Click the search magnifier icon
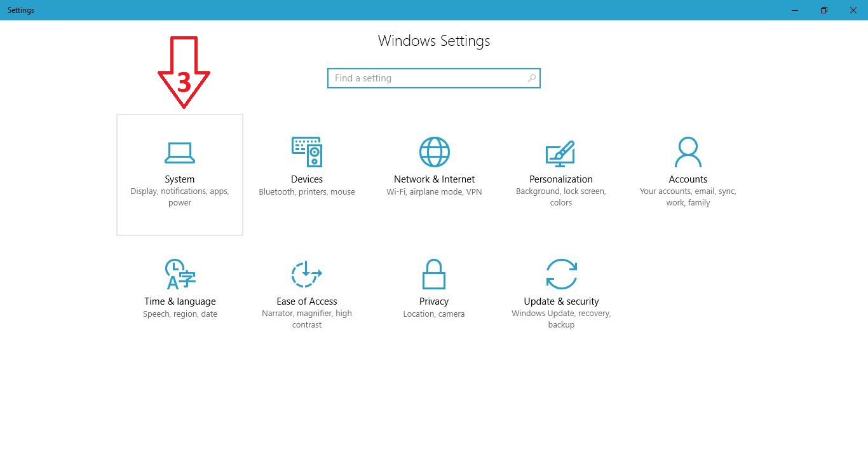This screenshot has height=463, width=868. 532,78
